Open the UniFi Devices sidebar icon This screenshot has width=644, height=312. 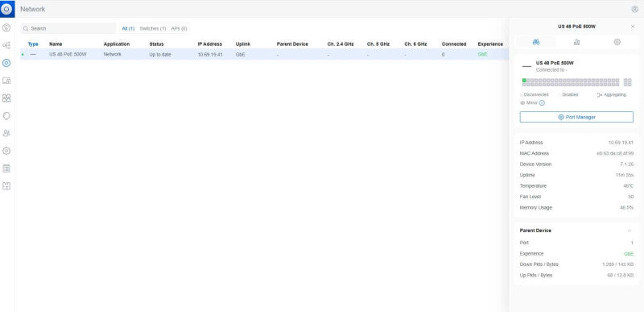(x=6, y=63)
